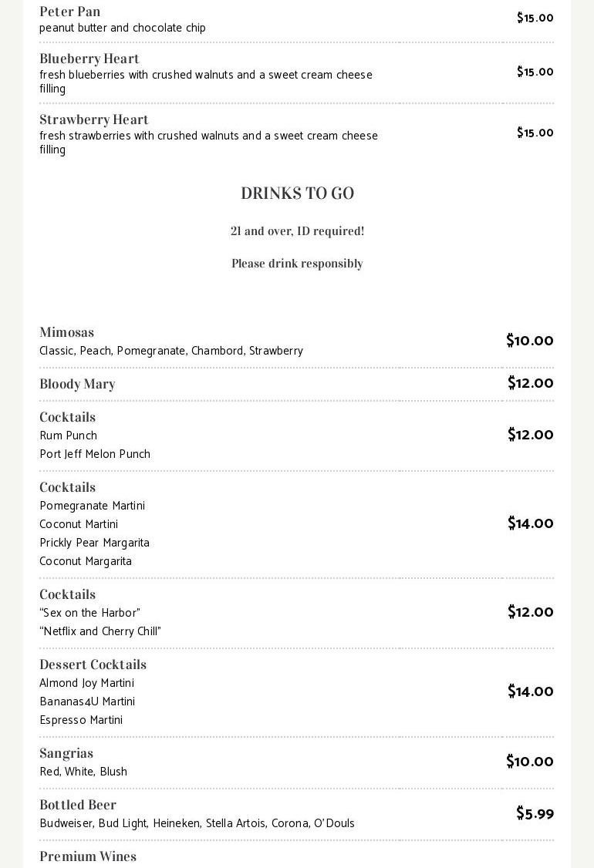Select the Espresso Martini line

(81, 720)
